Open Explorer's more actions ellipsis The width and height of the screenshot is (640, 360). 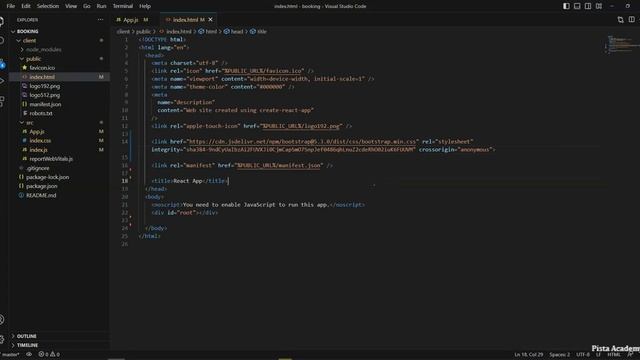(100, 20)
